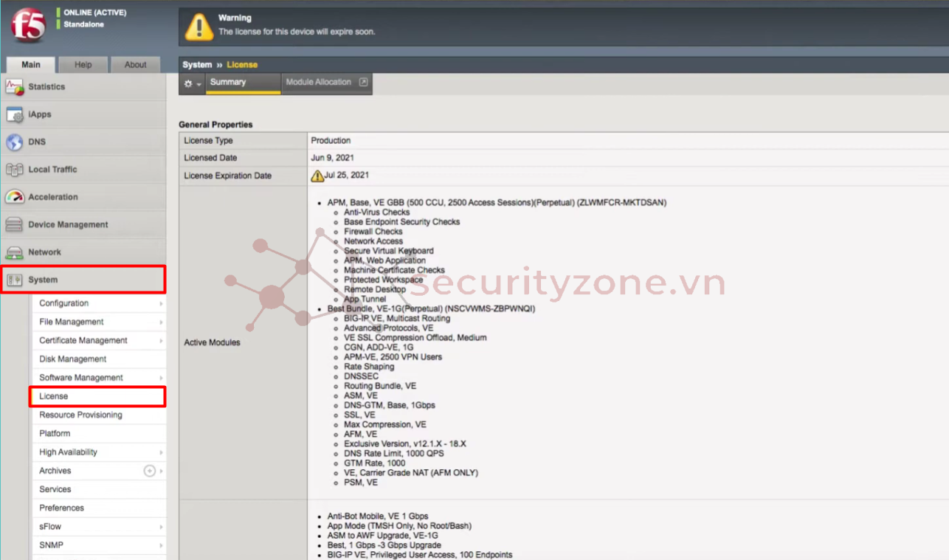Open the Network menu
Image resolution: width=949 pixels, height=560 pixels.
(x=83, y=252)
